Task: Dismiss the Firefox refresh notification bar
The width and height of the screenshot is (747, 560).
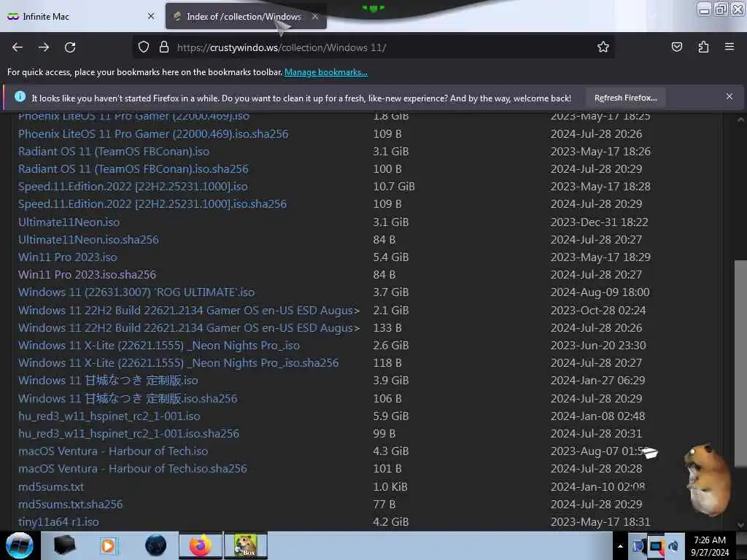Action: tap(729, 97)
